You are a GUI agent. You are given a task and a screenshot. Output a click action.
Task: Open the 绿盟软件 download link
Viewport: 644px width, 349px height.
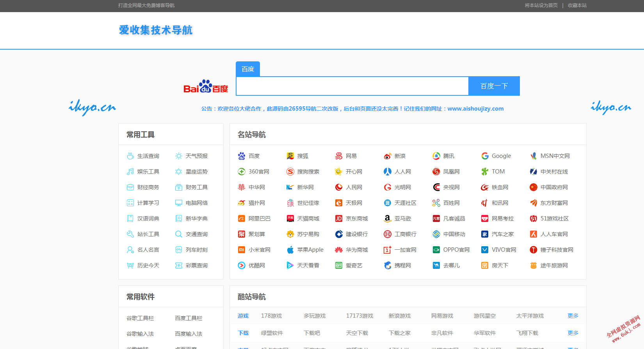(x=272, y=333)
